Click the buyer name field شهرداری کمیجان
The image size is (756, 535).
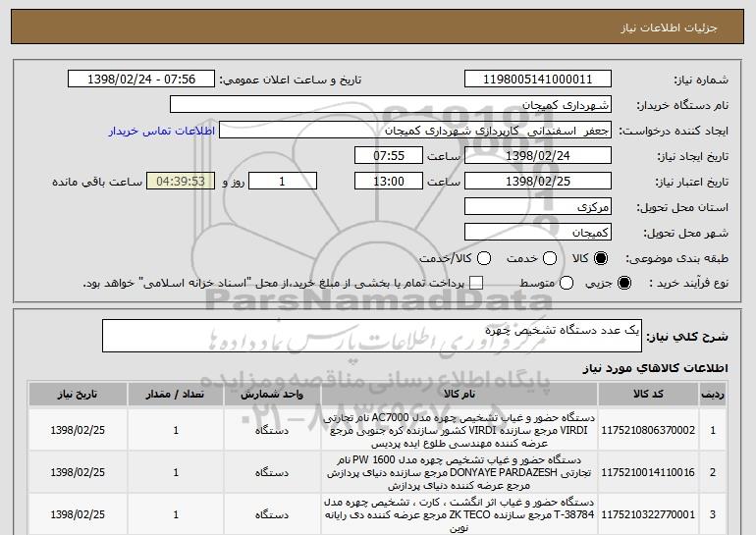tap(391, 105)
